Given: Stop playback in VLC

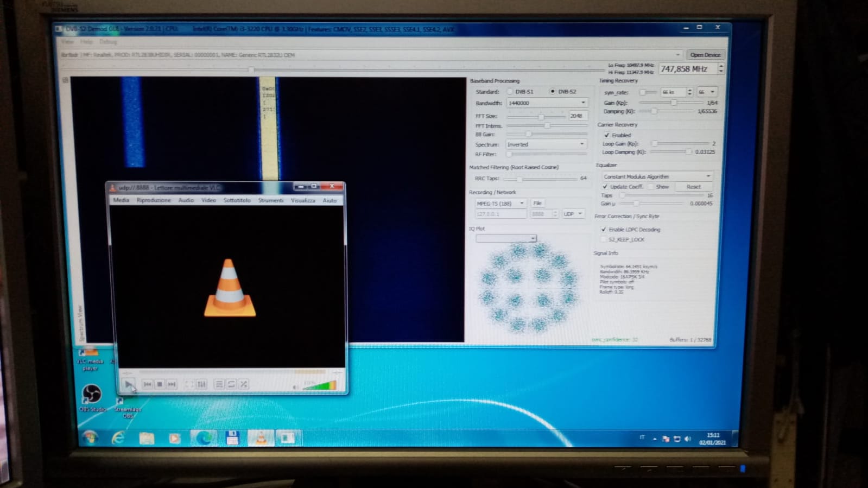Looking at the screenshot, I should click(160, 384).
